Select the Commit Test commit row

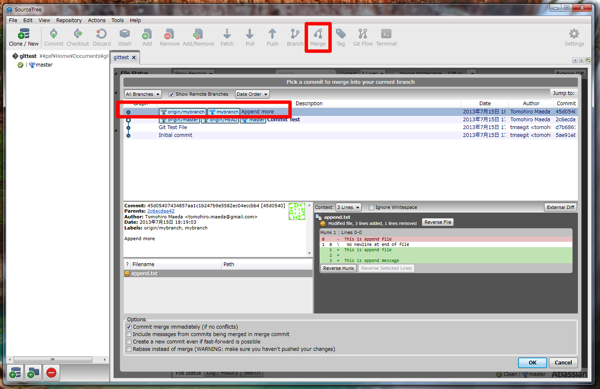click(x=350, y=120)
